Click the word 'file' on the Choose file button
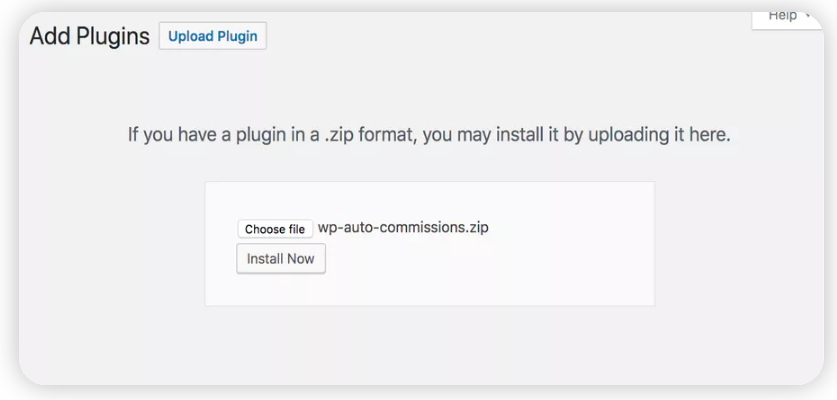This screenshot has width=837, height=400. coord(296,229)
